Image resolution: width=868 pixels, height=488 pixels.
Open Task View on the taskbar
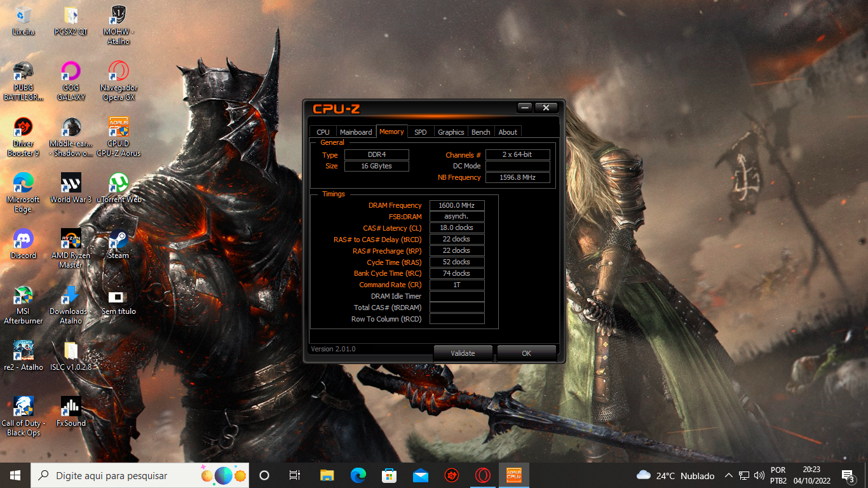click(295, 475)
